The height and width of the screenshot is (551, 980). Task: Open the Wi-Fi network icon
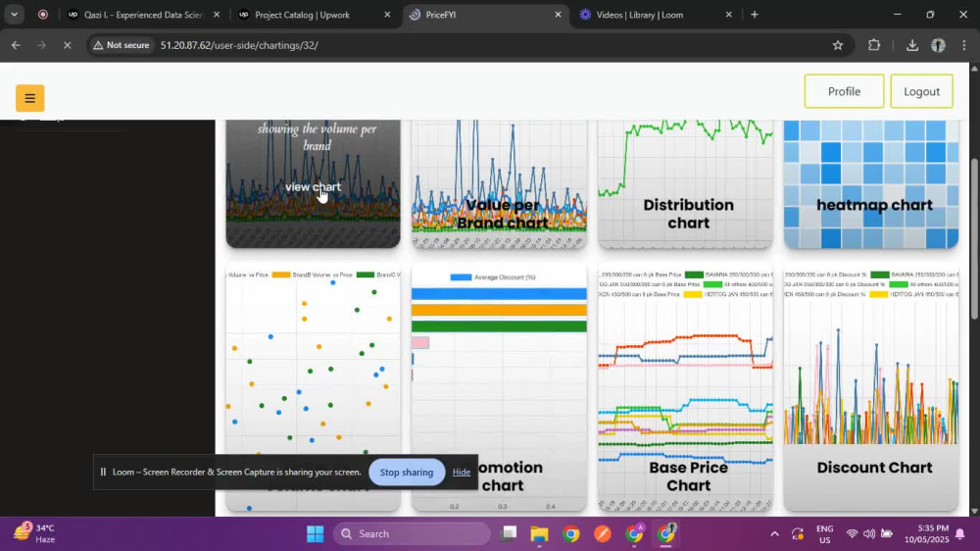coord(852,533)
